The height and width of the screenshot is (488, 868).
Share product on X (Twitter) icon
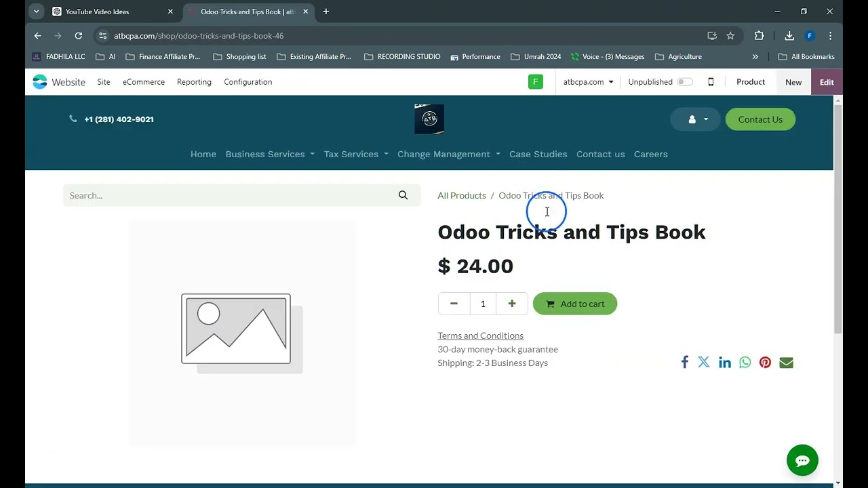[704, 363]
